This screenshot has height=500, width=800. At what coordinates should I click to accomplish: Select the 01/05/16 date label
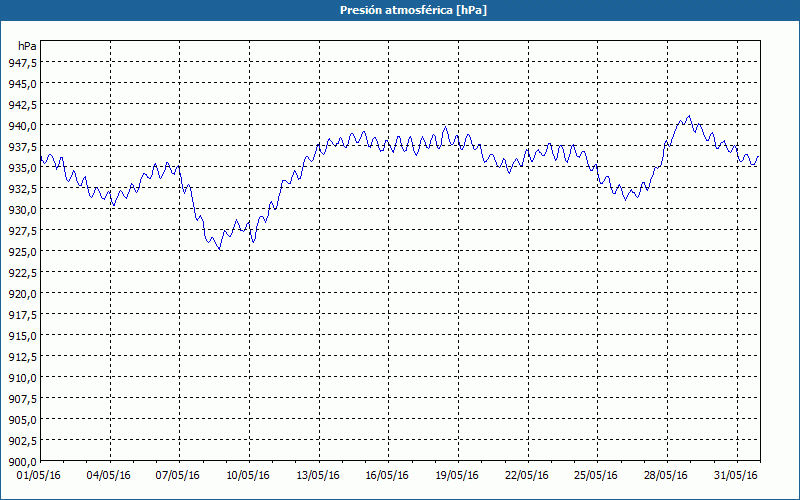[x=39, y=476]
